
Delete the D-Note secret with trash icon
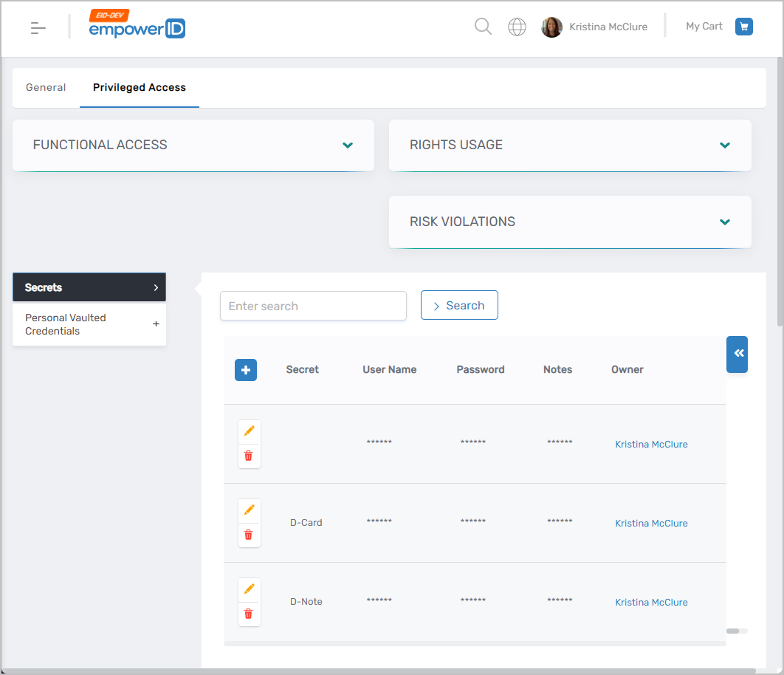pos(249,614)
